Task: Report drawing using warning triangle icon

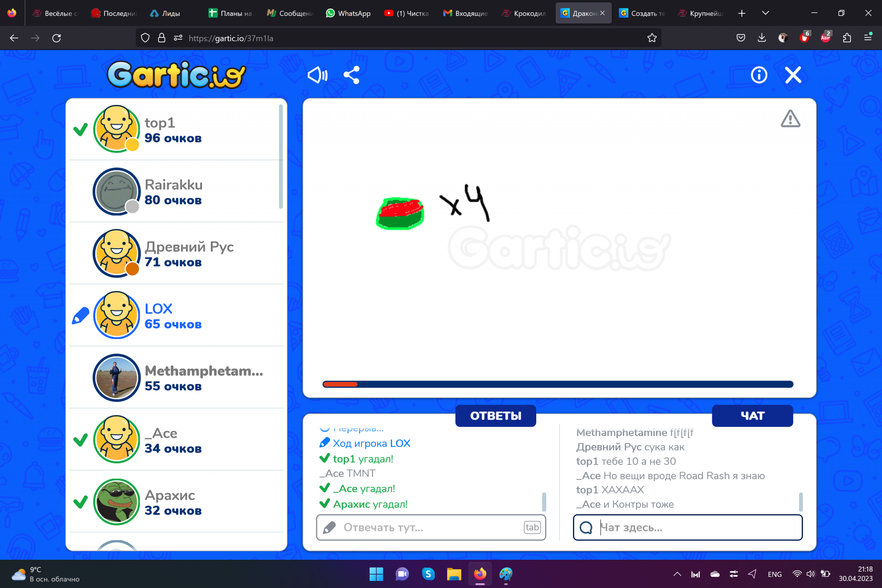Action: (790, 119)
